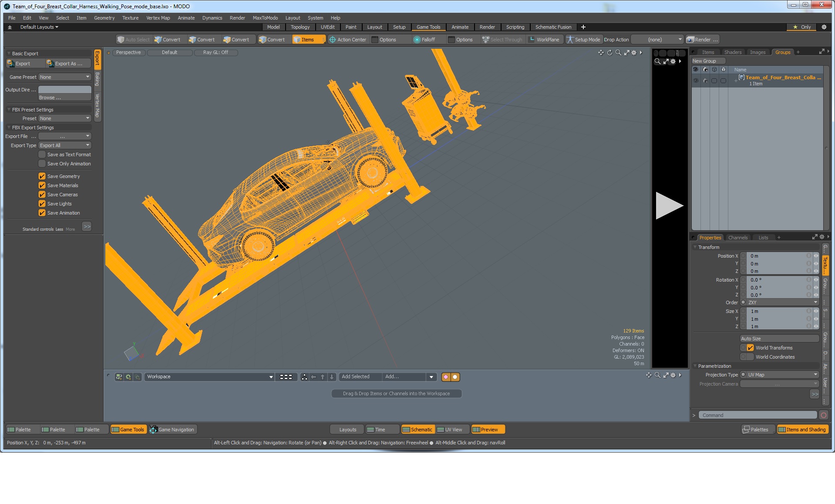This screenshot has width=835, height=504.
Task: Click viewport zoom magnifier icon
Action: (618, 53)
